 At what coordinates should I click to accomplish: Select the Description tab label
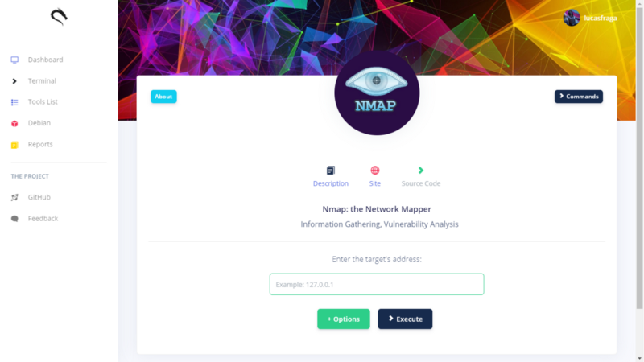tap(331, 183)
